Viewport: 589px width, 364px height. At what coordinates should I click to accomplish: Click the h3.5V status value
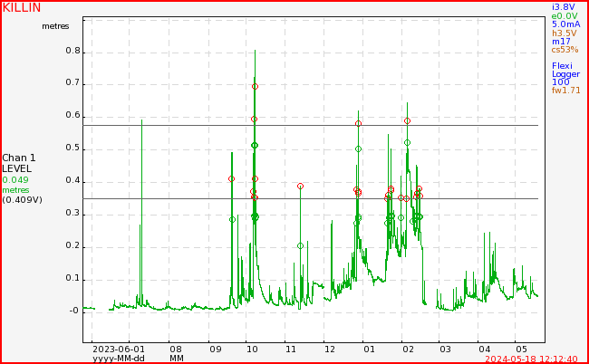564,33
